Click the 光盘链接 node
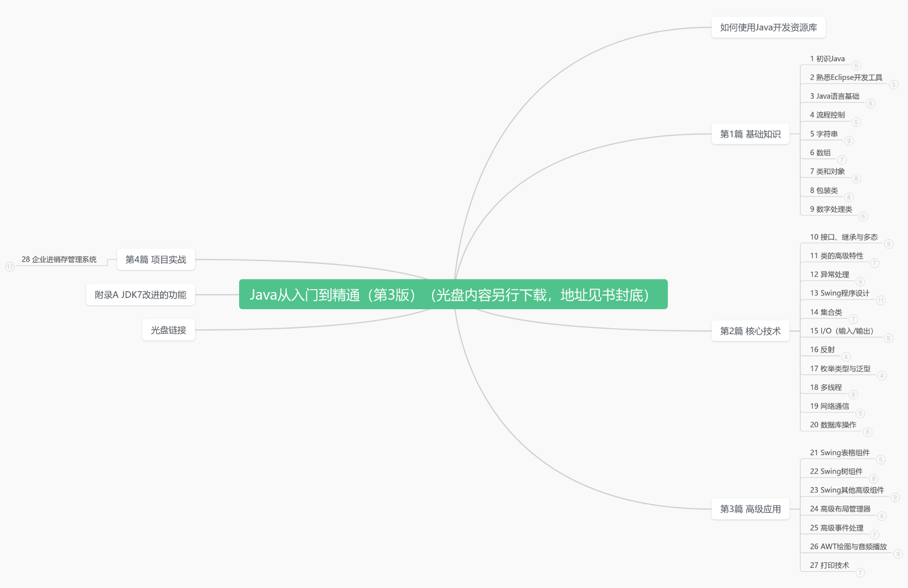908x588 pixels. (x=168, y=330)
